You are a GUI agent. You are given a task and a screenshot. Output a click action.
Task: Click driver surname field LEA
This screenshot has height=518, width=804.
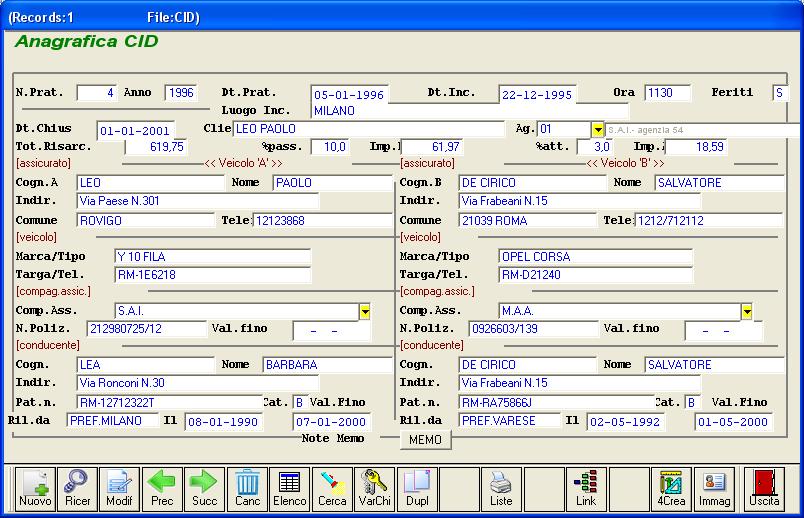[x=146, y=365]
